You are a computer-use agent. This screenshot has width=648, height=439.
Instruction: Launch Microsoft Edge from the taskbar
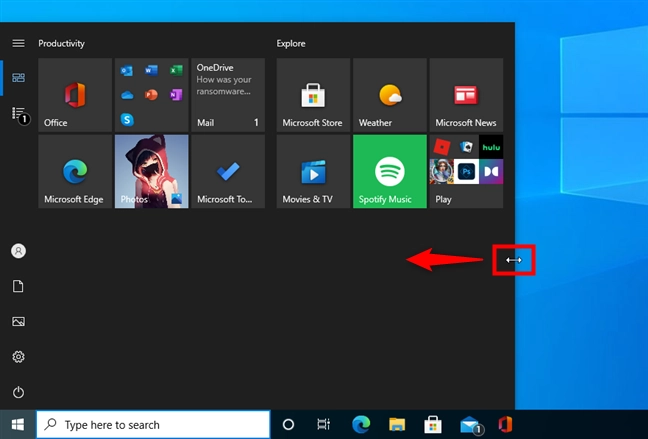click(361, 425)
